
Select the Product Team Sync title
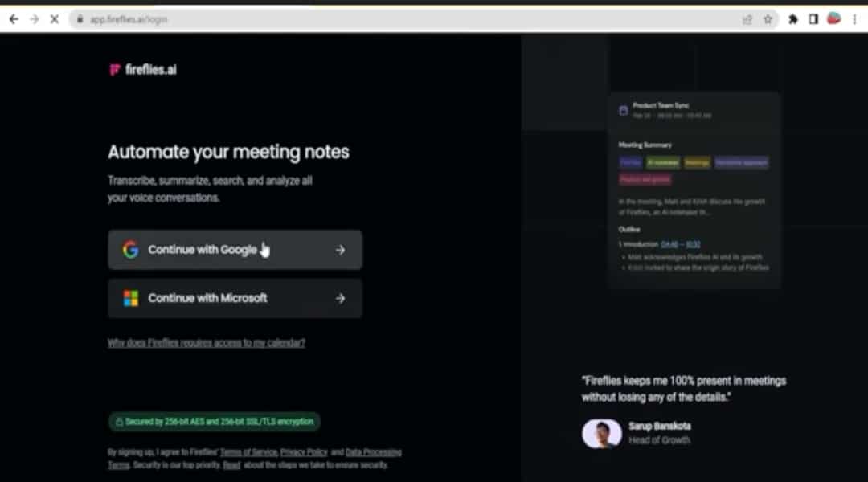coord(661,105)
